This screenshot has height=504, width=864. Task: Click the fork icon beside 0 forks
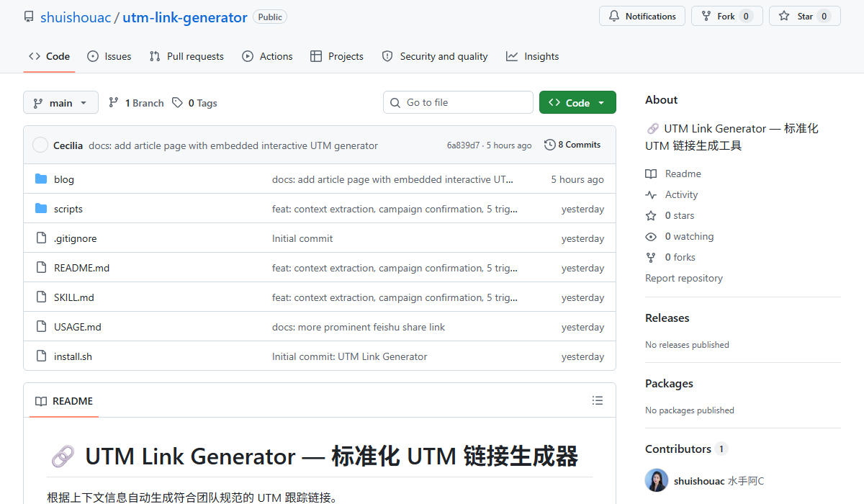(x=651, y=257)
